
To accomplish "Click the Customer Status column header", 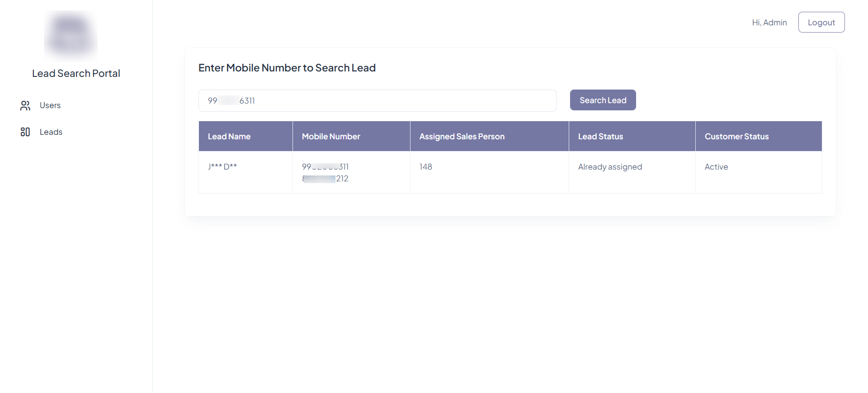I will (x=736, y=137).
